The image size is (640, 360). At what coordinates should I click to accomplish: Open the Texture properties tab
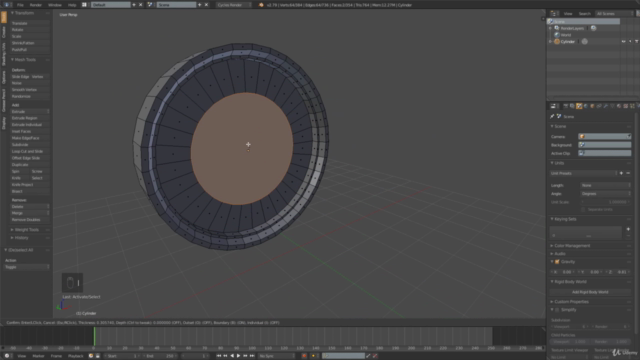click(x=625, y=106)
